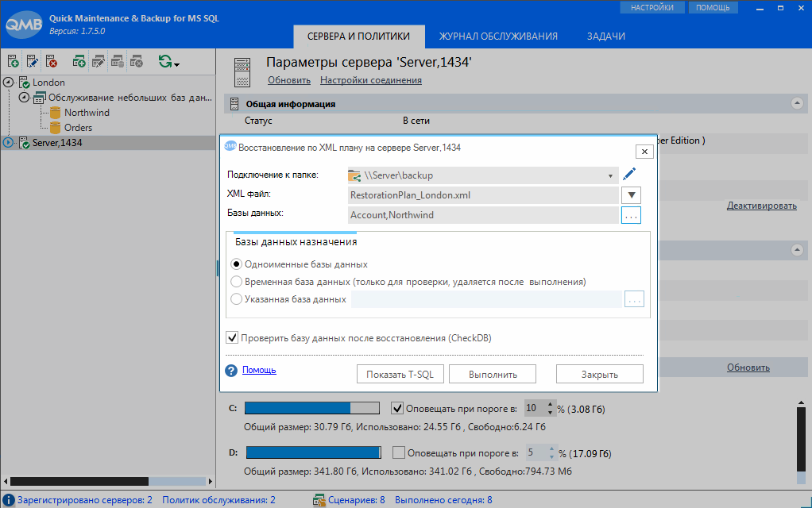Click the green refresh arrows icon

[165, 62]
